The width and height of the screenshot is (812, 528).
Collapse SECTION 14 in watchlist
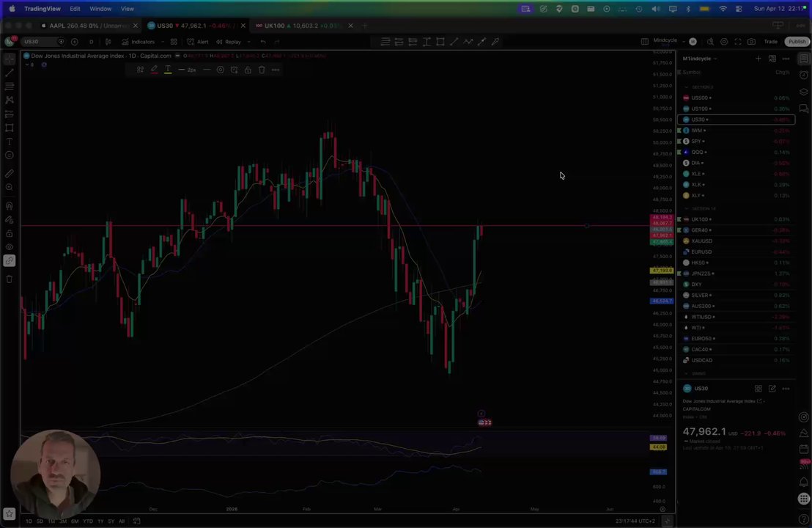(x=687, y=208)
